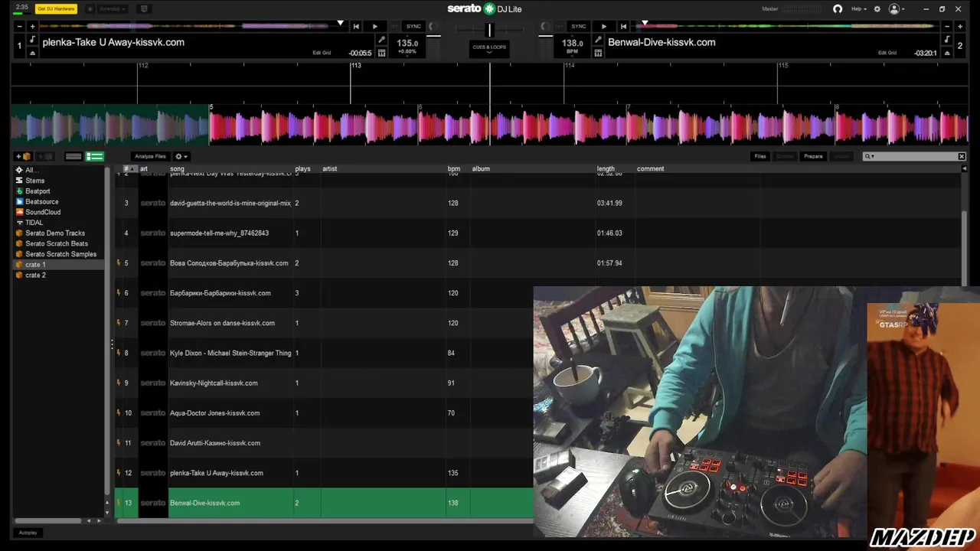Image resolution: width=980 pixels, height=551 pixels.
Task: Zoom out deck 1 overview with minus
Action: coord(20,26)
